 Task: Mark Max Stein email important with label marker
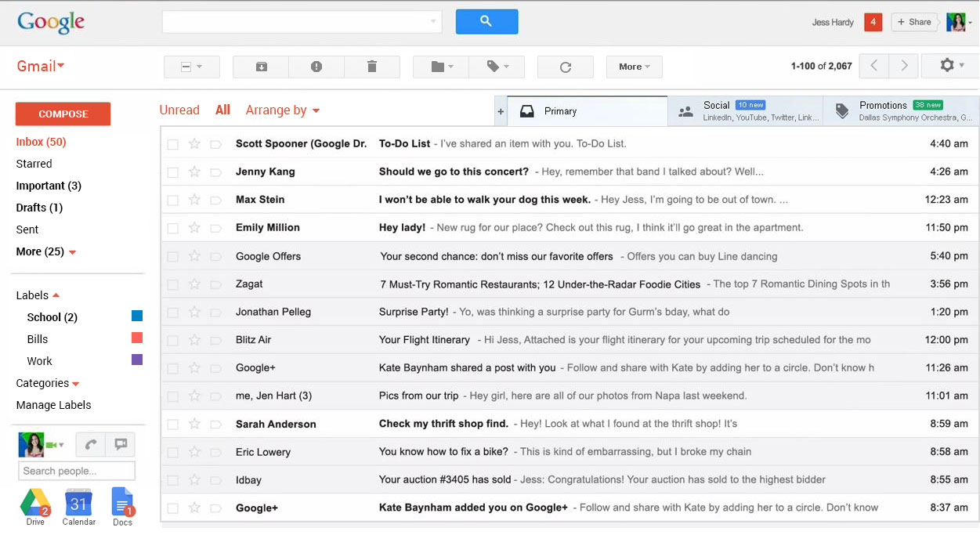point(216,200)
